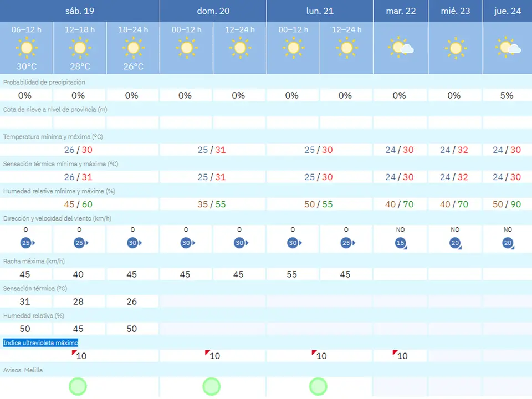Image resolution: width=532 pixels, height=399 pixels.
Task: Click the NO wind 15 icon for mar. 22
Action: [x=401, y=243]
